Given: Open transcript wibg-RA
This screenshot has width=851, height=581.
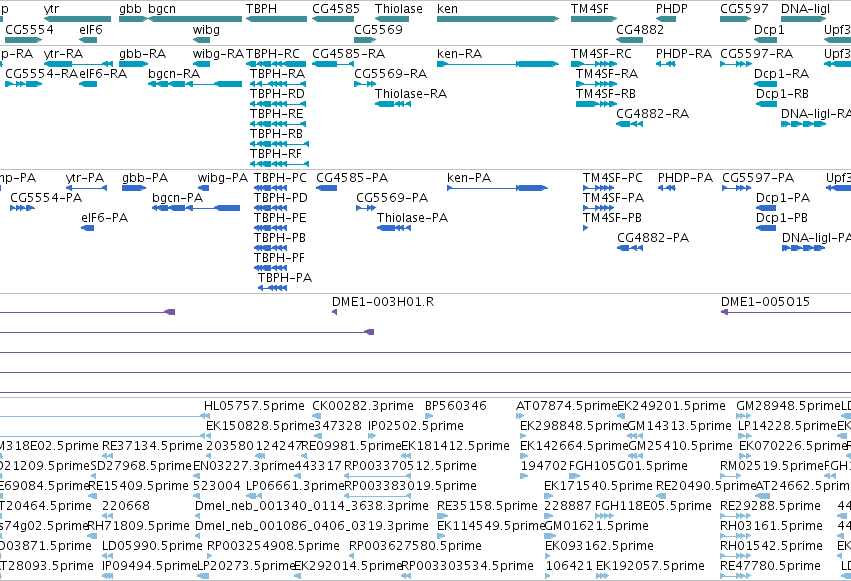Looking at the screenshot, I should coord(218,54).
